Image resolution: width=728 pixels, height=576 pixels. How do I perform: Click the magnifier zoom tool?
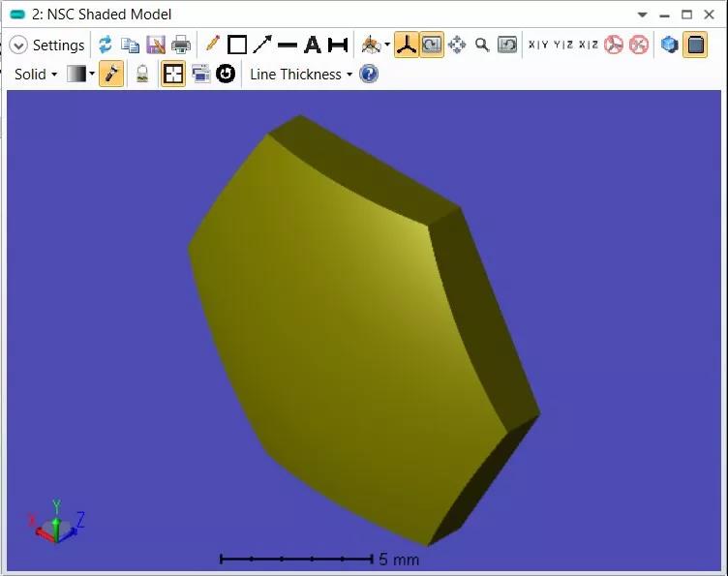(481, 45)
